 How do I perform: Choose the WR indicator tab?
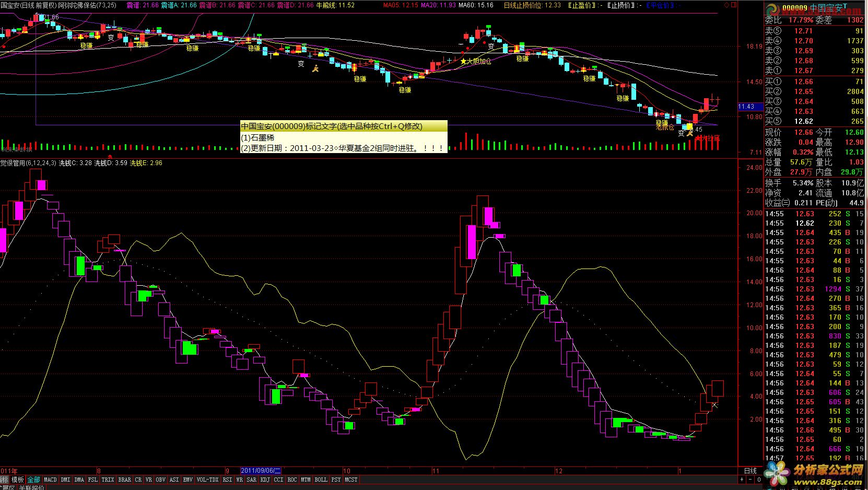tap(240, 480)
